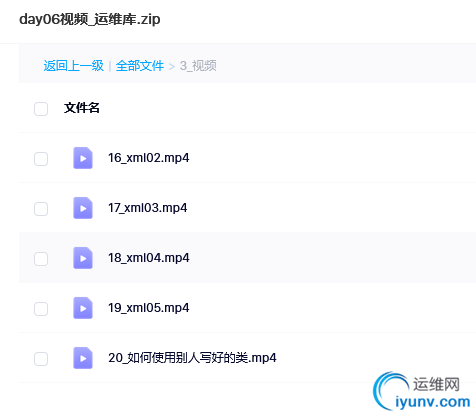Screen dimensions: 476x418
Task: Select file name 18_xml04.mp4
Action: [x=149, y=258]
